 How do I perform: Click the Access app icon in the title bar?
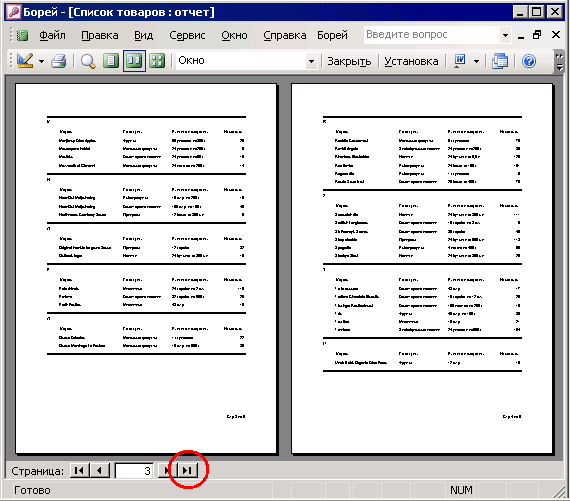[14, 12]
